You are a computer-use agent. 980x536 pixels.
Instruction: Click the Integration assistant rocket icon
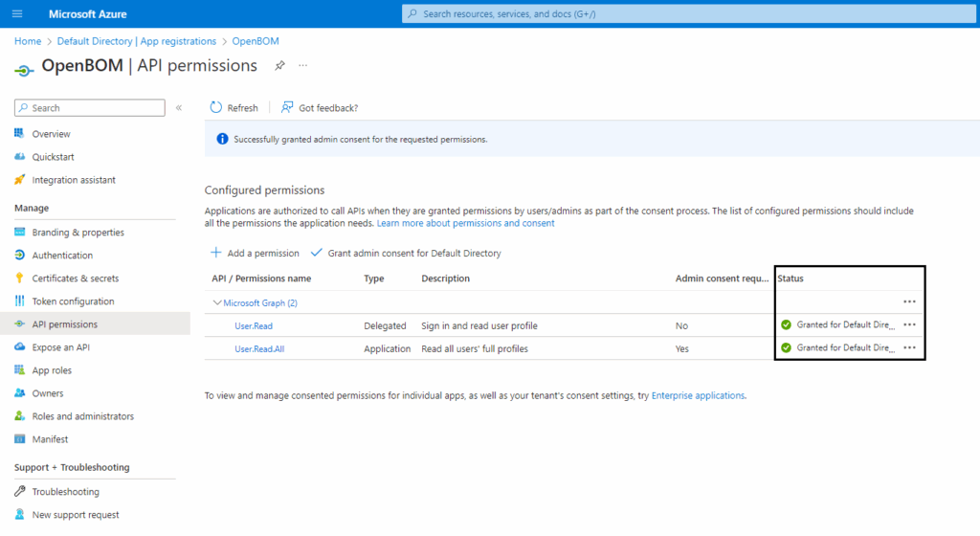pos(19,180)
